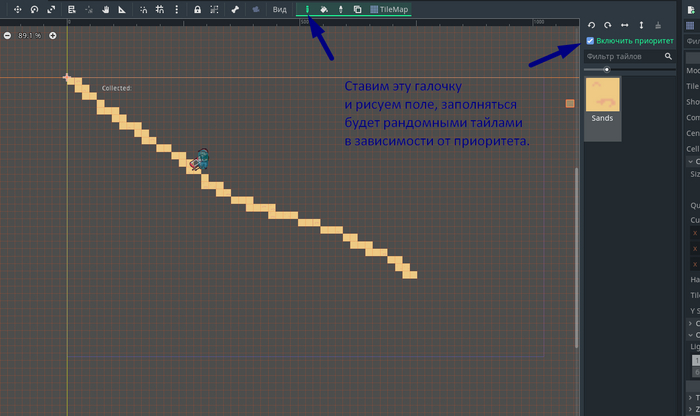Open the 'Вид' view menu
The height and width of the screenshot is (416, 700).
281,9
